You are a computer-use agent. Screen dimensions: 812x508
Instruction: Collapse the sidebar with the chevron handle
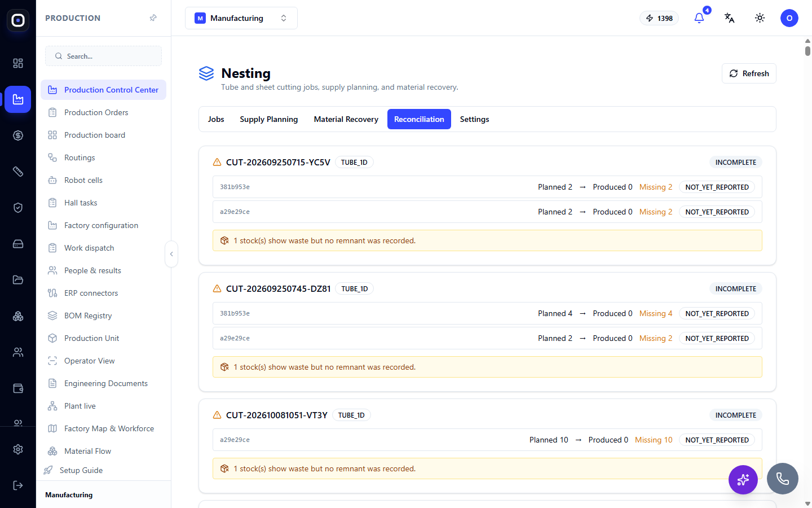pyautogui.click(x=171, y=254)
